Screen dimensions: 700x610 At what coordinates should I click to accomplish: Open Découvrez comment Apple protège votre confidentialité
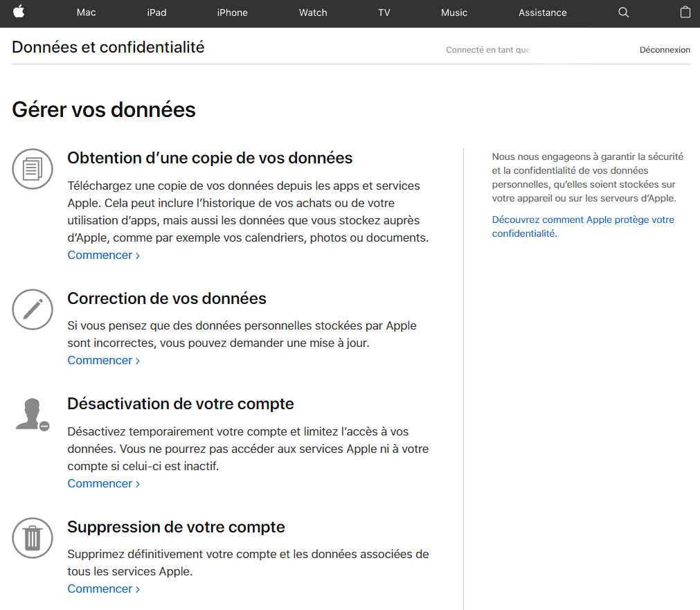coord(583,226)
